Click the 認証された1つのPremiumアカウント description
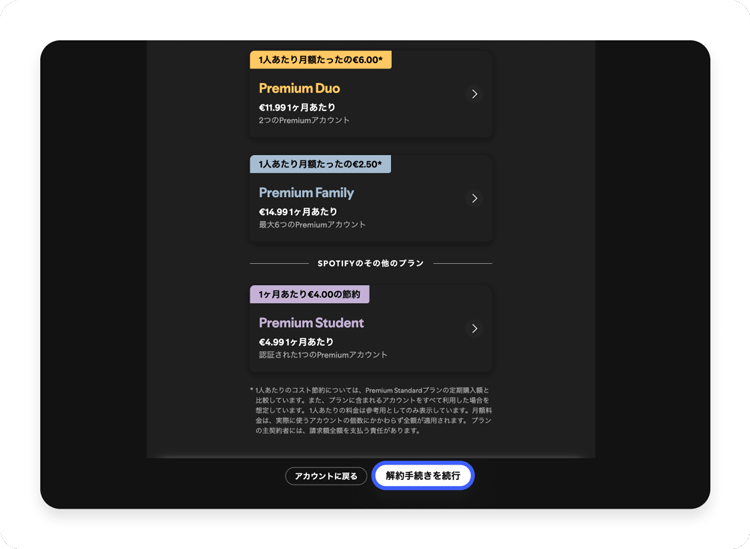Viewport: 750px width, 549px height. point(323,355)
